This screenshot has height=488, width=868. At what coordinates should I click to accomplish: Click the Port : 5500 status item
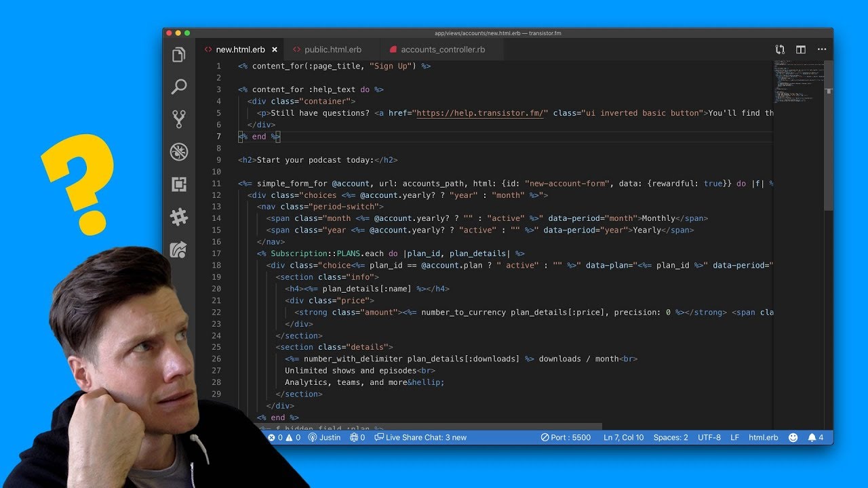point(566,438)
